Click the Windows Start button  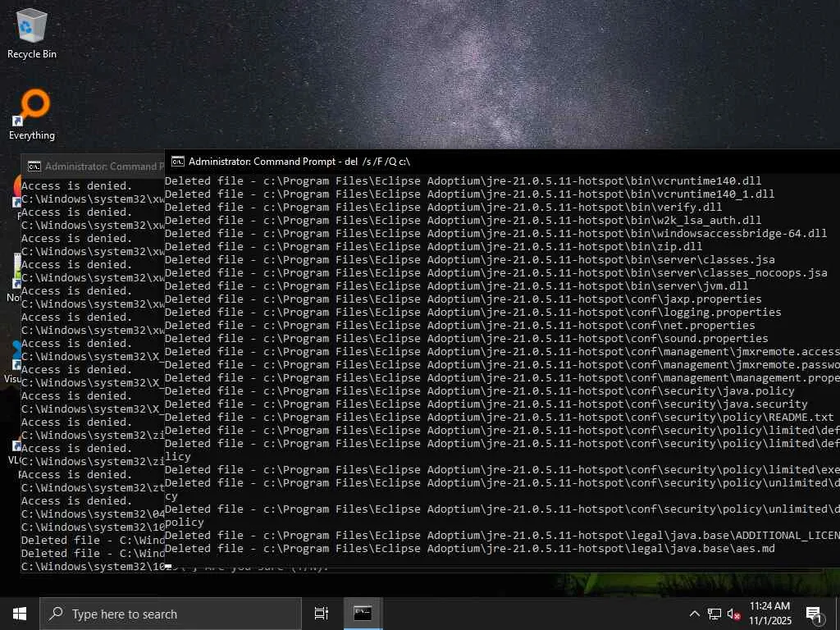[x=20, y=614]
